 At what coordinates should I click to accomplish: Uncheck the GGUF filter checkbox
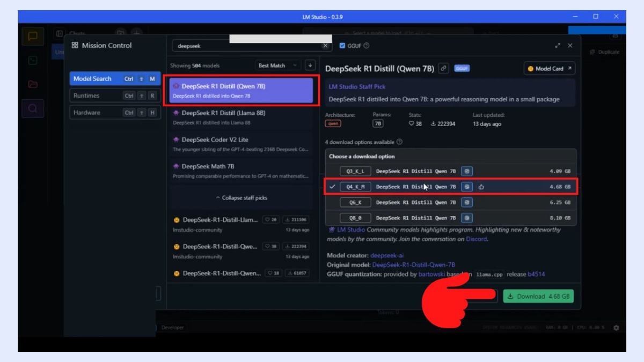[342, 46]
